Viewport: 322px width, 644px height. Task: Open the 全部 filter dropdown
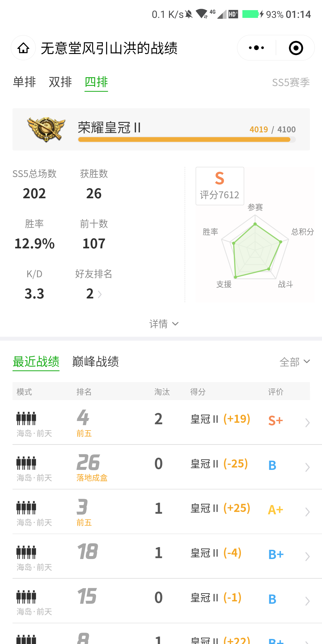tap(295, 362)
